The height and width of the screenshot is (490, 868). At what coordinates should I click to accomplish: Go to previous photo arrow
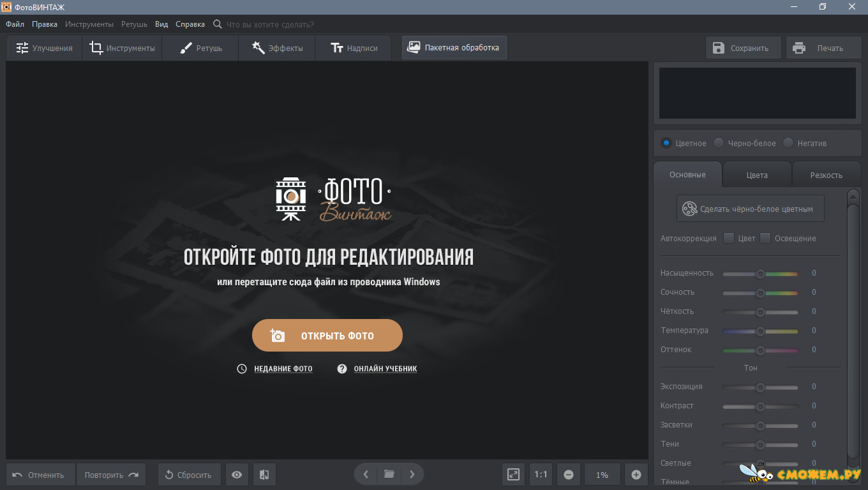tap(366, 474)
